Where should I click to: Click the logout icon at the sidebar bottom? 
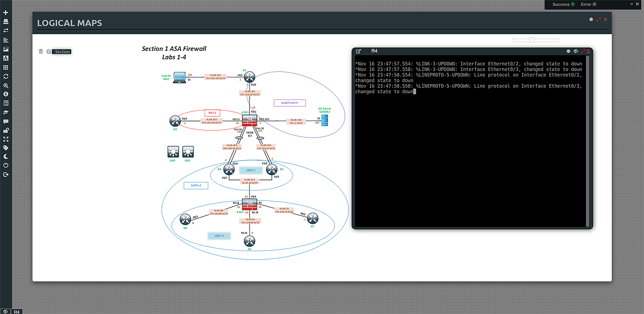pos(6,174)
